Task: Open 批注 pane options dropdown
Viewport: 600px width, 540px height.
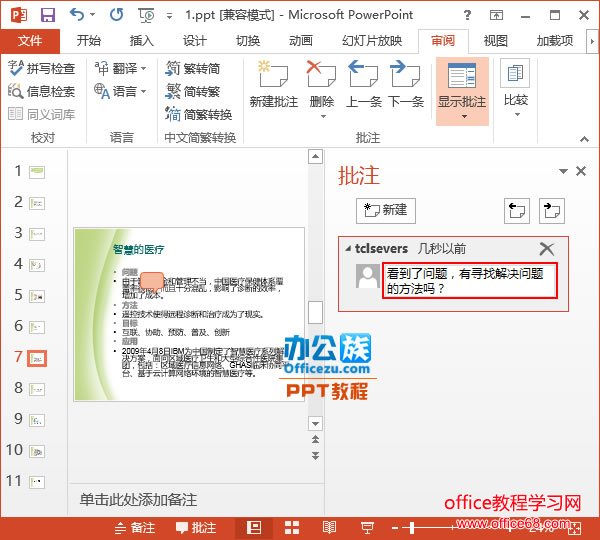Action: pyautogui.click(x=563, y=171)
